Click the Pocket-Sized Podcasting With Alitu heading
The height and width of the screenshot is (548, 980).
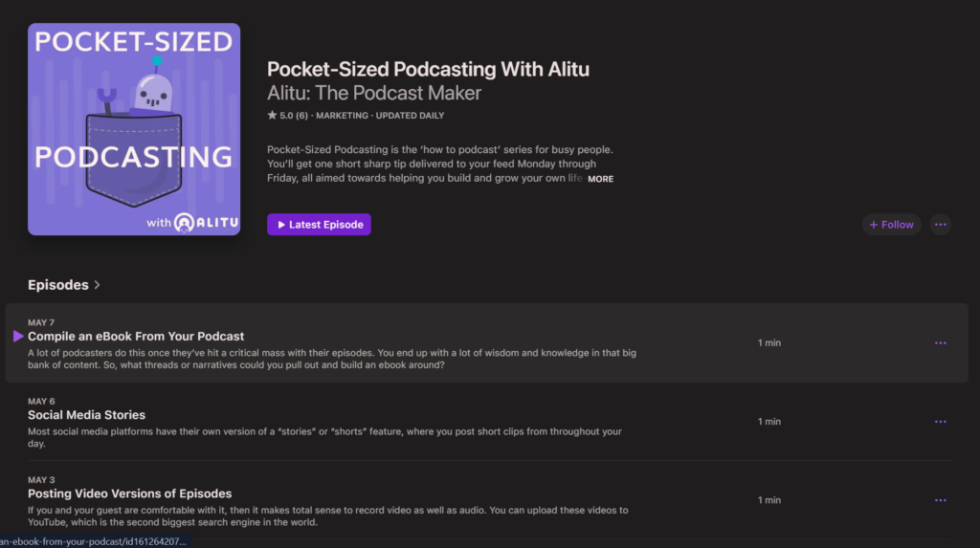428,70
